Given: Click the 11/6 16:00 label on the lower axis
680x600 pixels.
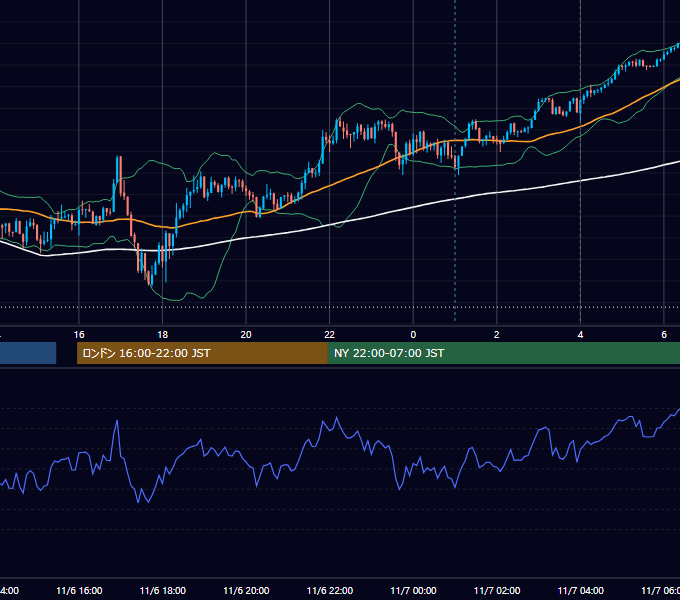Looking at the screenshot, I should (79, 590).
